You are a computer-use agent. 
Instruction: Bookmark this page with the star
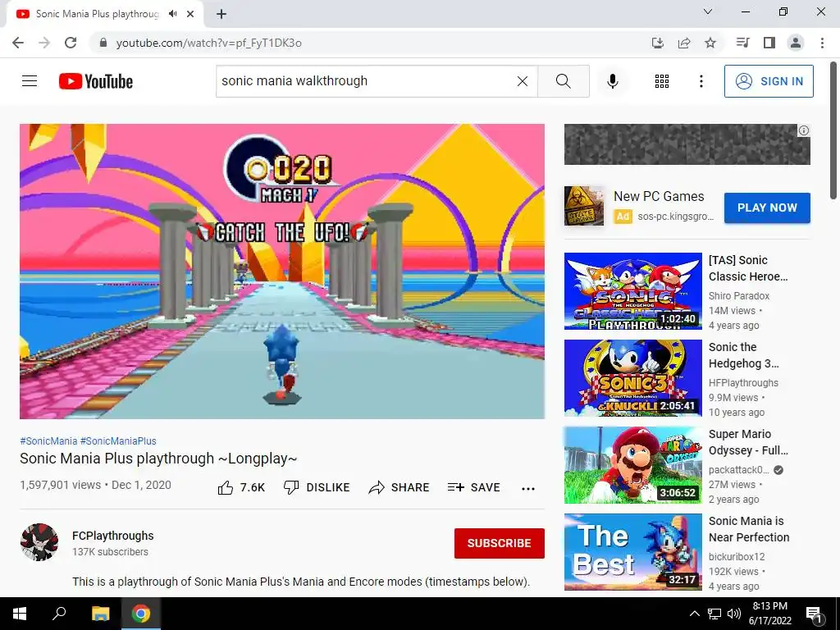click(x=710, y=43)
